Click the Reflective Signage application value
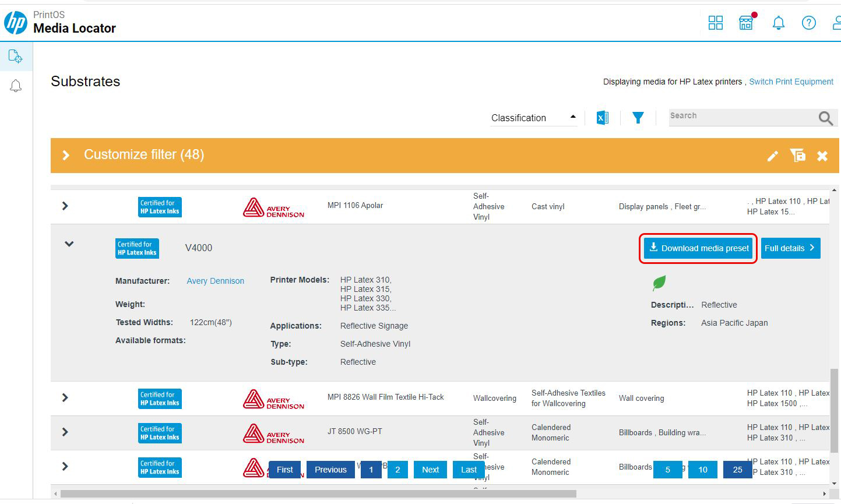Viewport: 841px width, 504px height. (x=374, y=326)
